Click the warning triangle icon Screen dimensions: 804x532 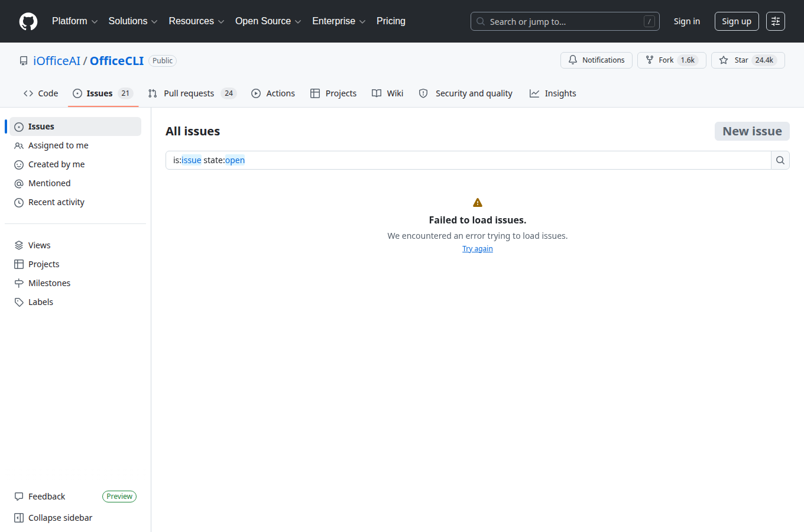[478, 203]
